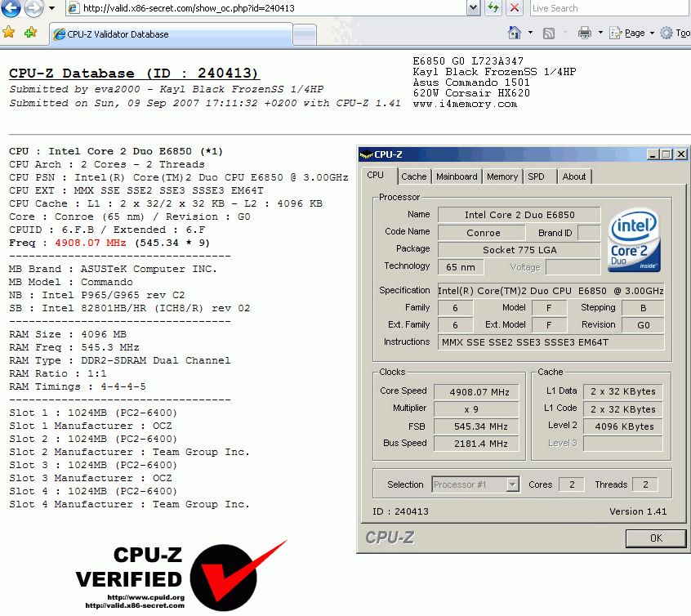Switch to the Memory tab in CPU-Z
The height and width of the screenshot is (616, 691).
[502, 176]
